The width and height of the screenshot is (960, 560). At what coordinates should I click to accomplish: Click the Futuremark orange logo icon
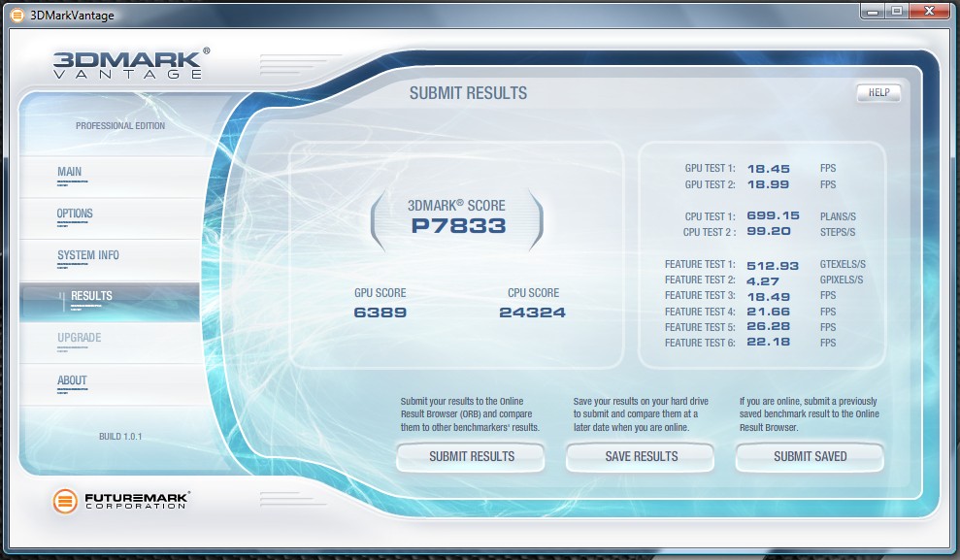(x=65, y=501)
